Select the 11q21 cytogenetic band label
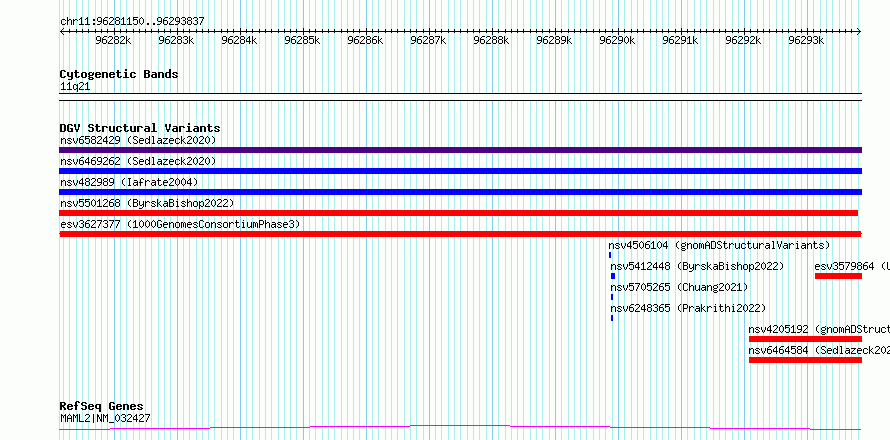890x440 pixels. point(75,87)
